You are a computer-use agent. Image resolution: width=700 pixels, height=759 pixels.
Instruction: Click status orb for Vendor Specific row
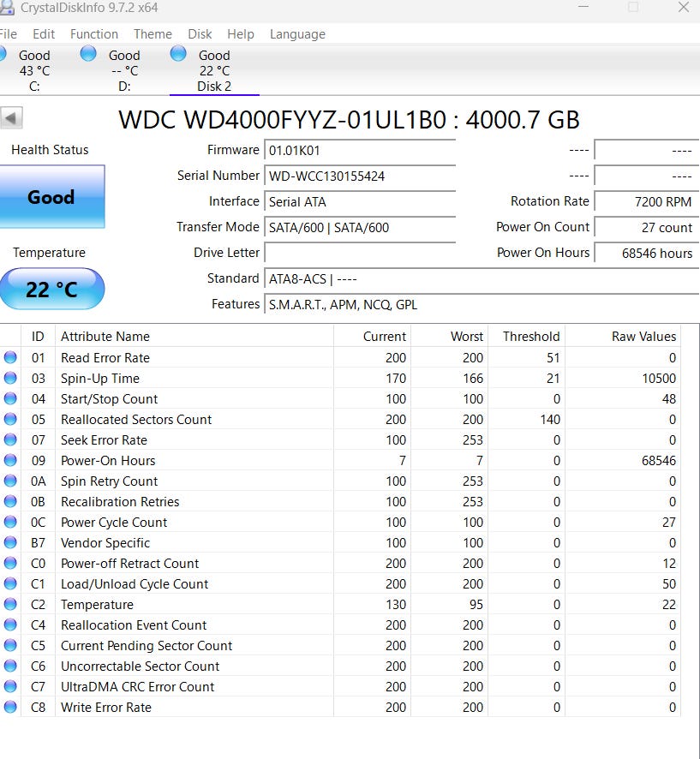coord(10,542)
